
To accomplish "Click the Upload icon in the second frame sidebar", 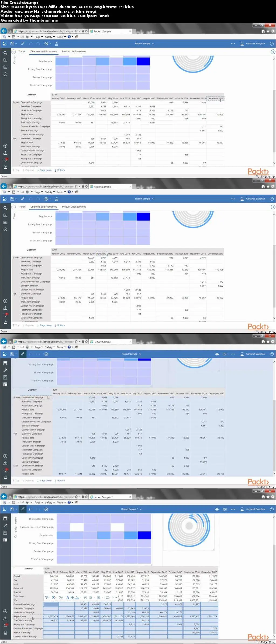I will click(x=5, y=308).
